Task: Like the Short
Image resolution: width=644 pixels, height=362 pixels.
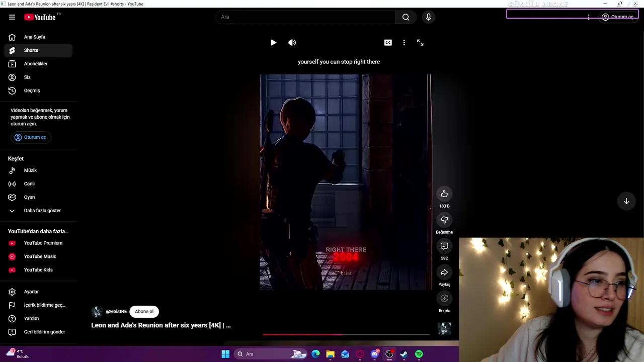Action: pos(444,194)
